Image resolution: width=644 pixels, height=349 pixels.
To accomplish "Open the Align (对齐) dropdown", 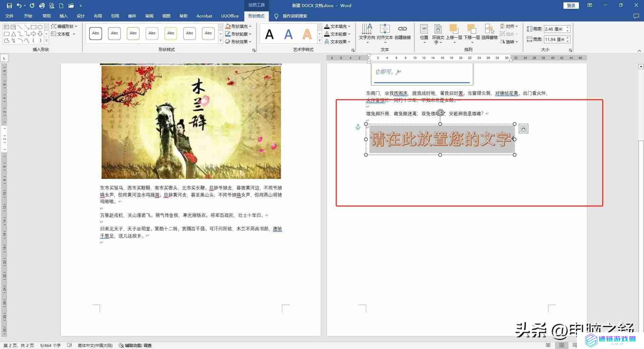I will [x=509, y=26].
